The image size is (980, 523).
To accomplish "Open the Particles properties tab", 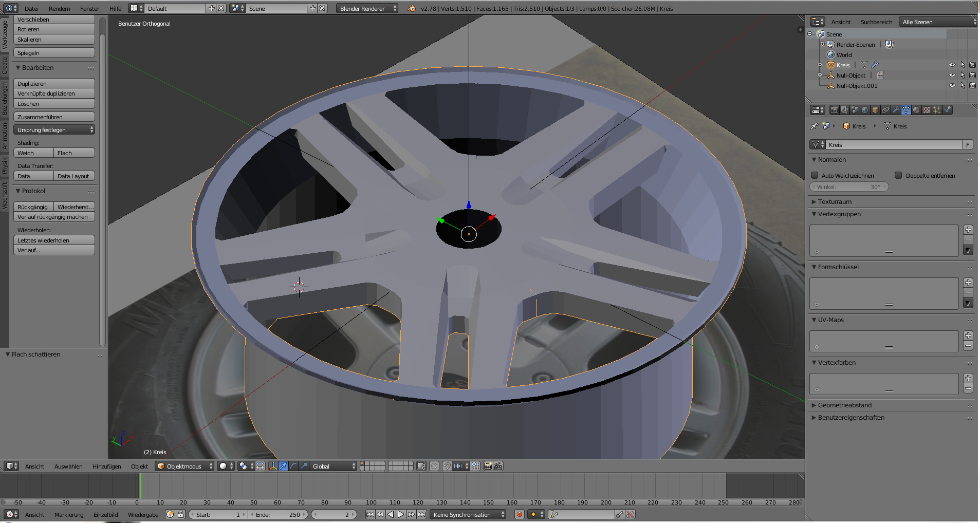I will point(937,110).
